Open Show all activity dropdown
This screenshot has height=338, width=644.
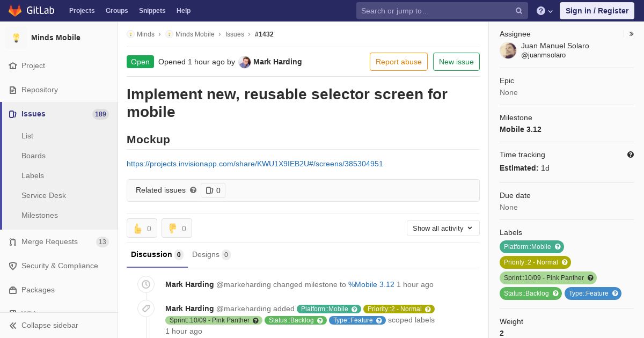pyautogui.click(x=443, y=228)
